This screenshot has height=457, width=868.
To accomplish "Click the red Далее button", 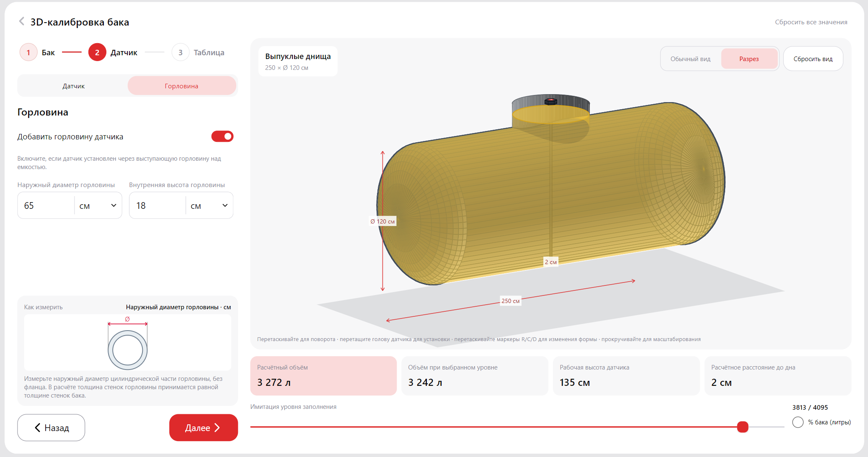I will pyautogui.click(x=204, y=428).
